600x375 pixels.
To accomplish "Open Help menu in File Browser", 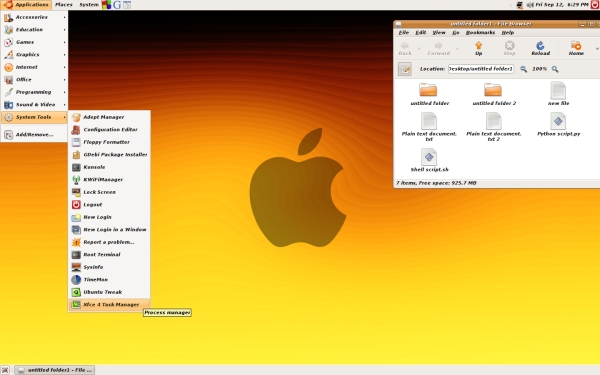I will tap(507, 33).
